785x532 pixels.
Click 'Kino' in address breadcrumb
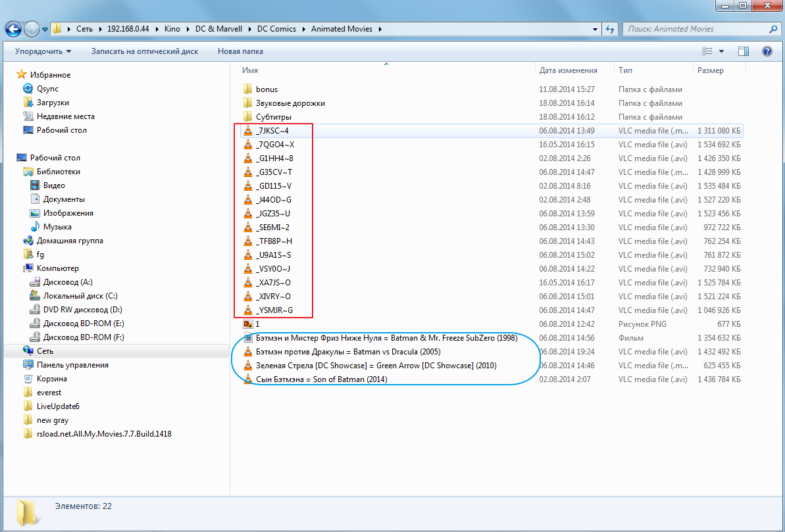click(x=172, y=29)
